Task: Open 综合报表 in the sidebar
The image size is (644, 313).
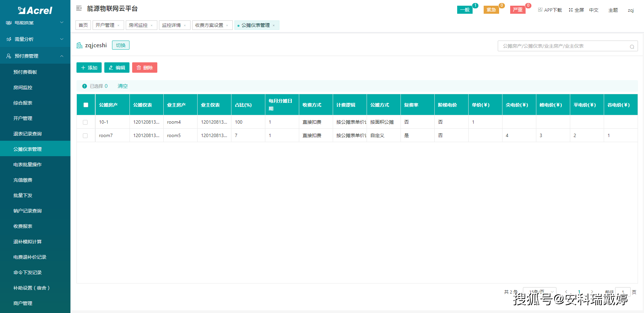Action: point(35,103)
